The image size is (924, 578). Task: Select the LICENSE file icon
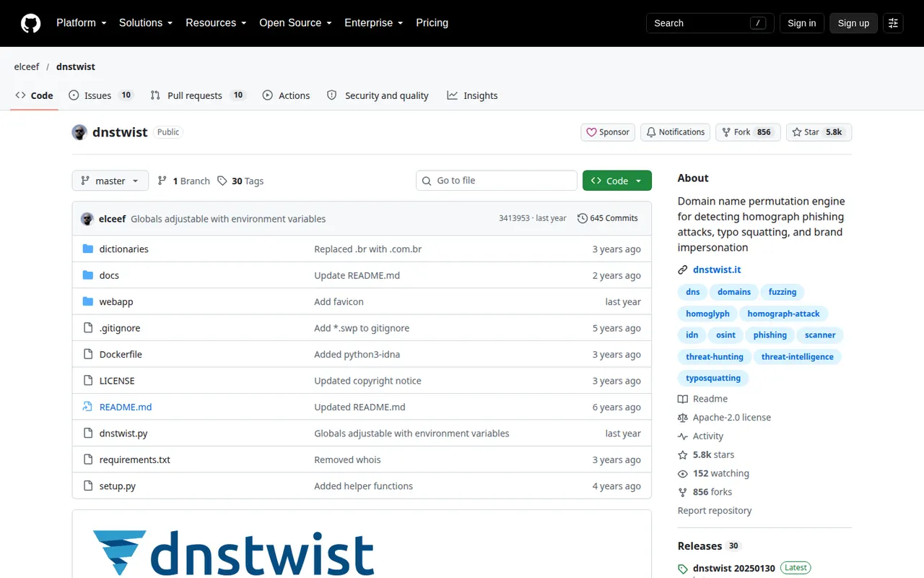pos(88,381)
